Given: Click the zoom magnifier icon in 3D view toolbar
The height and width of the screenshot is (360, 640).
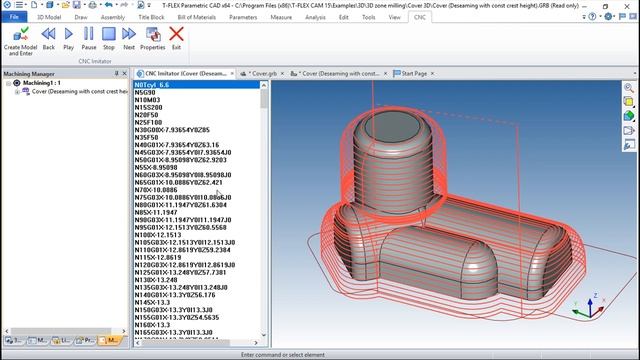Looking at the screenshot, I should (x=629, y=88).
